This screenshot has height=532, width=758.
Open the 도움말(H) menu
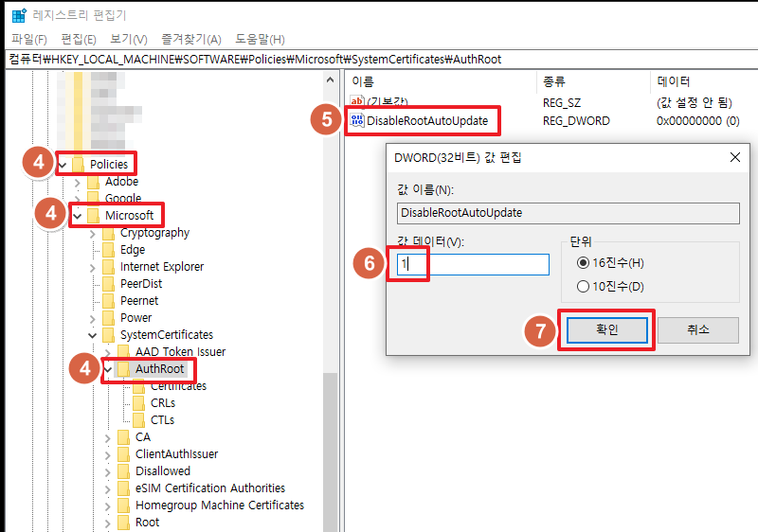(x=260, y=39)
